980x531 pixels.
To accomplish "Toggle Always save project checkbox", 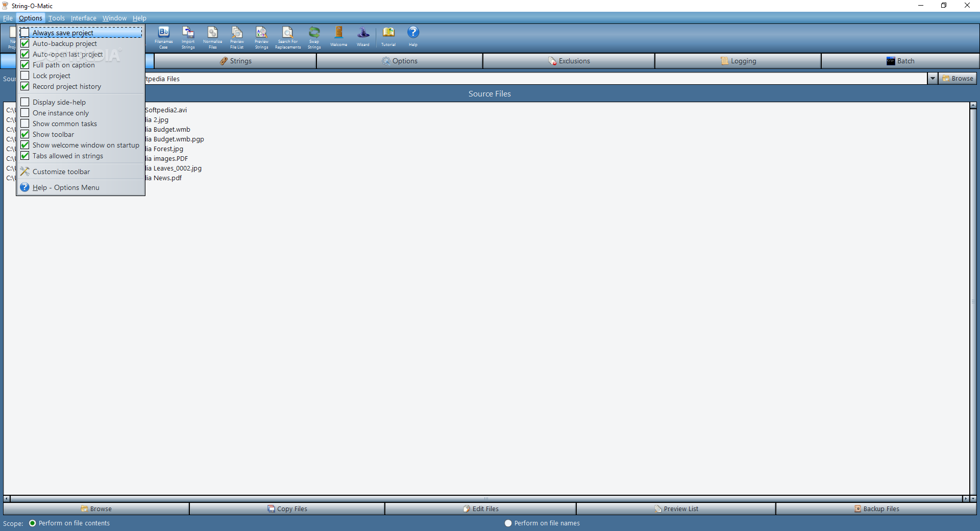I will [25, 33].
